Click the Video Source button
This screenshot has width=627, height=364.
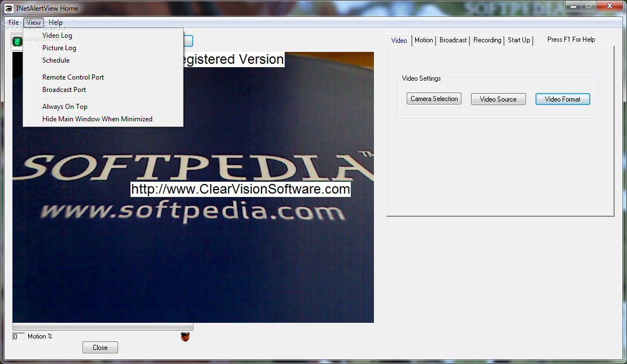coord(498,99)
